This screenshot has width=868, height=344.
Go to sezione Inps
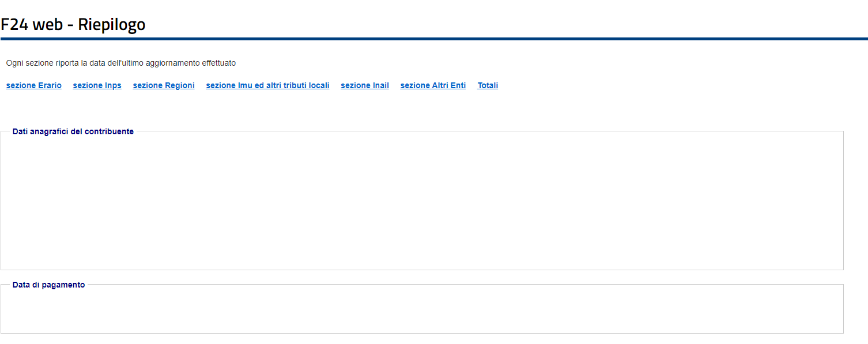[97, 85]
